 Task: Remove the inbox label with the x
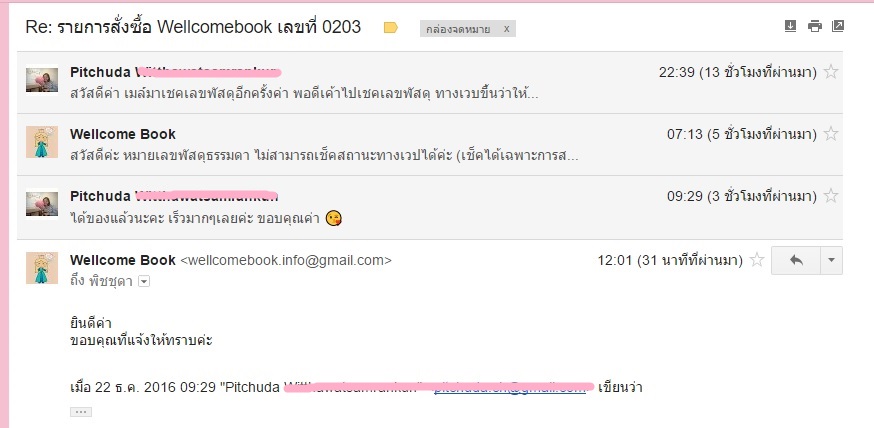tap(506, 29)
